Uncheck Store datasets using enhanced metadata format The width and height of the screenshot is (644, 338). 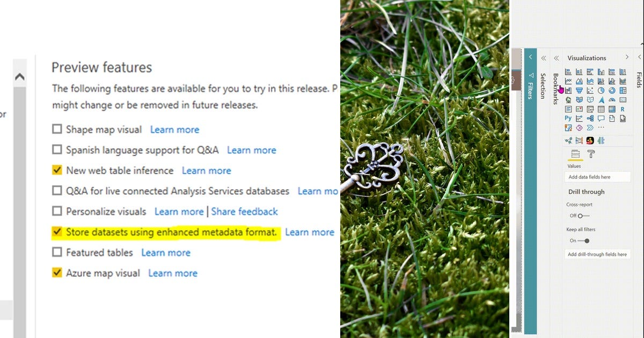coord(57,232)
